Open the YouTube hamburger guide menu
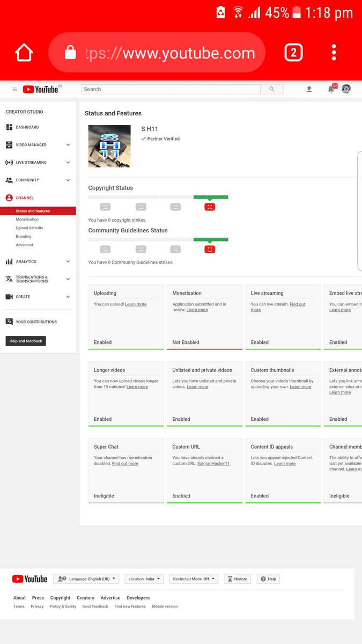Viewport: 362px width, 644px height. pos(14,90)
